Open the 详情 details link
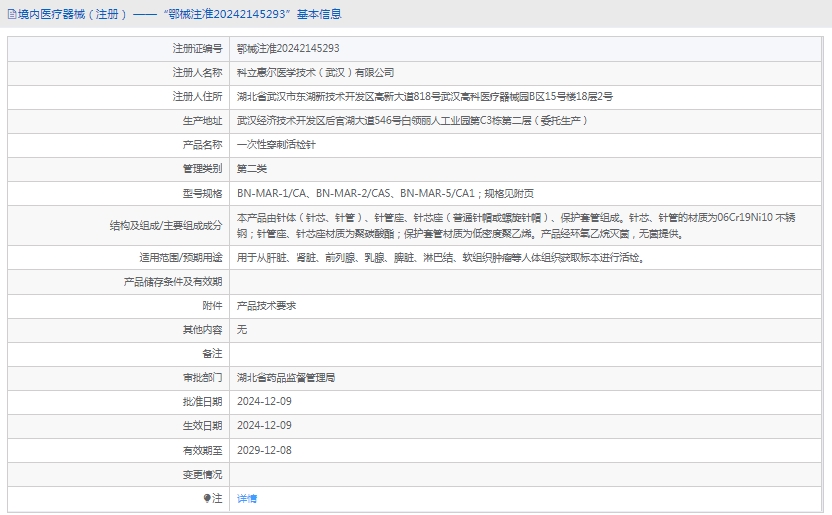 coord(246,498)
